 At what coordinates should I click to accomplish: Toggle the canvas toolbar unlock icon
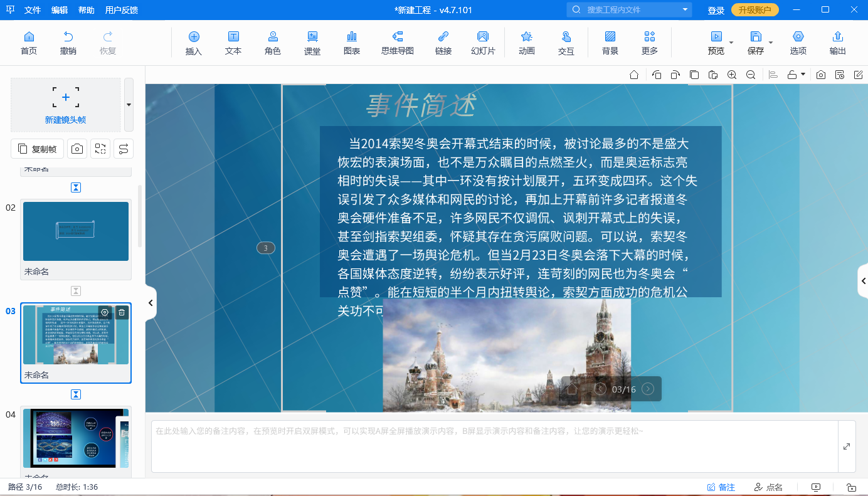tap(792, 75)
